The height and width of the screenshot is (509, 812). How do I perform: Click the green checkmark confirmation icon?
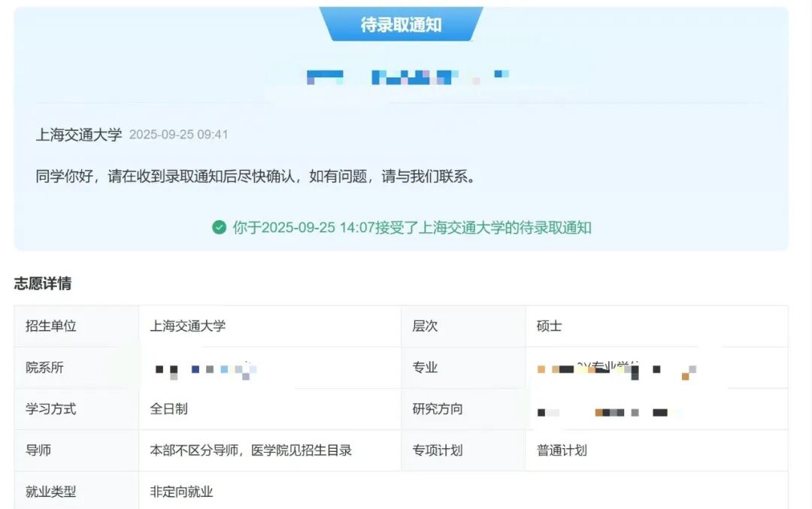tap(219, 228)
